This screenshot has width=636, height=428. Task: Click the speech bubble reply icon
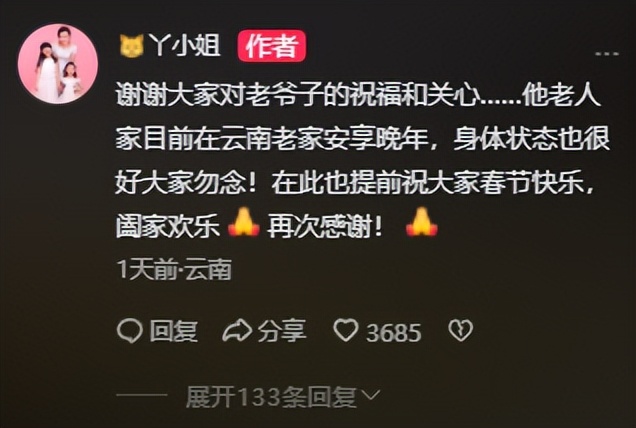click(x=130, y=331)
